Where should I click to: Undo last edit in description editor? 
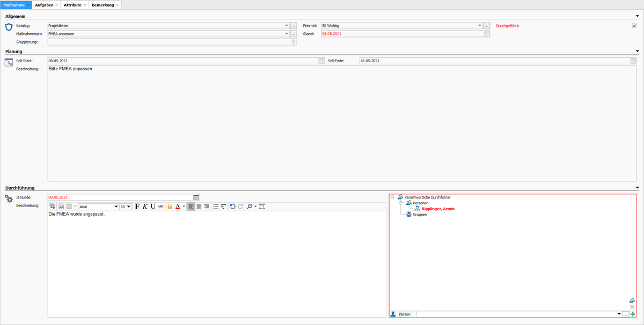pyautogui.click(x=232, y=206)
